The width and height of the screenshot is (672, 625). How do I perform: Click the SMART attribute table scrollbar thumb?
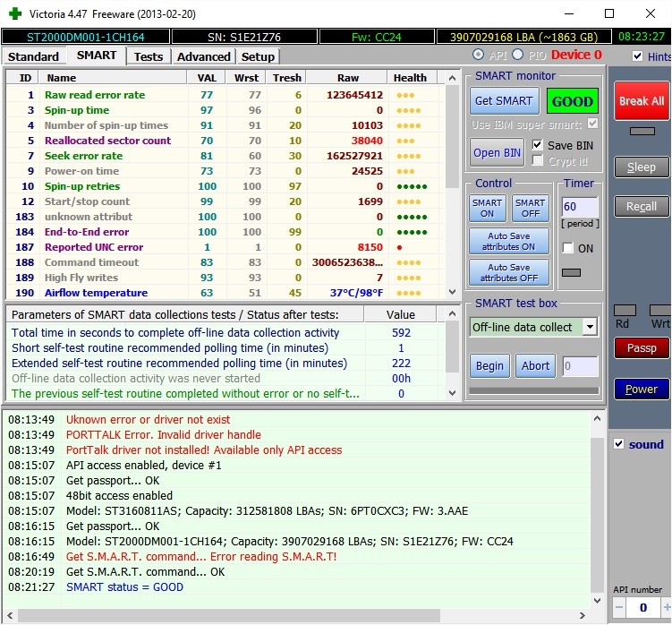pyautogui.click(x=452, y=136)
